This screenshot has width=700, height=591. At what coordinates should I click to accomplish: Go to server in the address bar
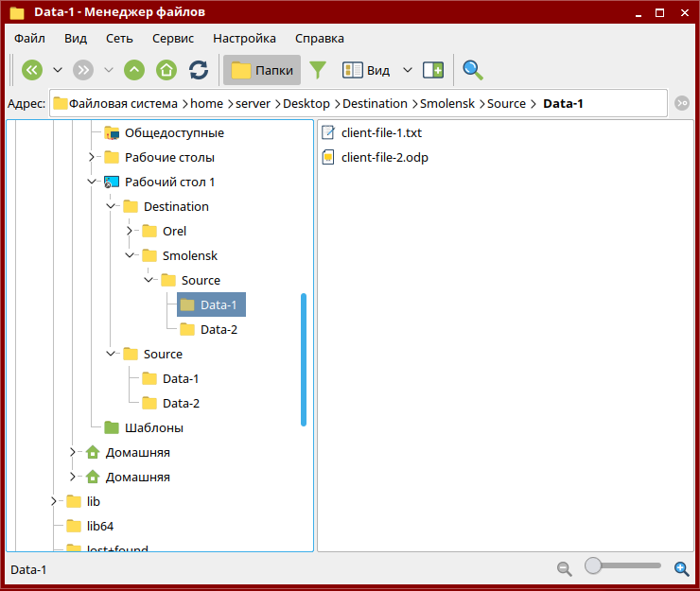(x=253, y=104)
